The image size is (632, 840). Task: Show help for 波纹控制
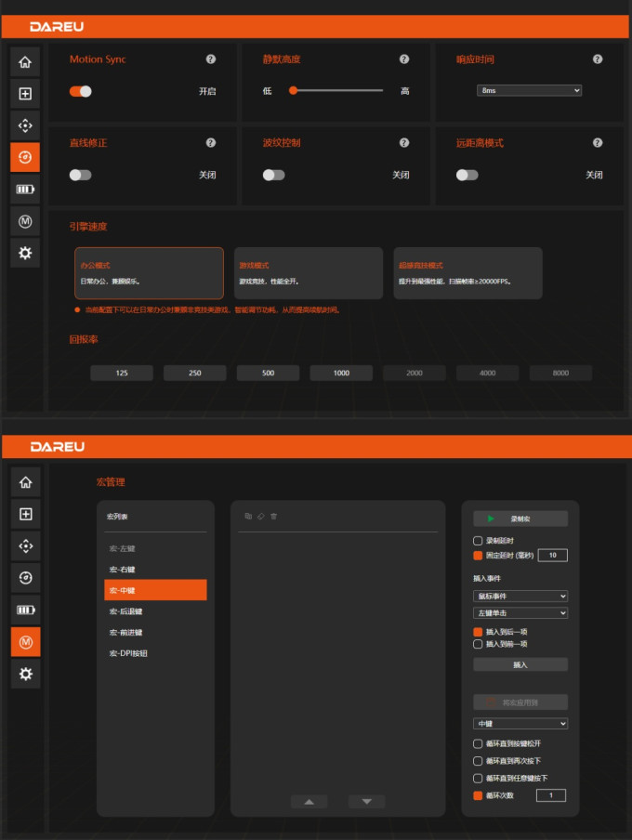pyautogui.click(x=404, y=142)
